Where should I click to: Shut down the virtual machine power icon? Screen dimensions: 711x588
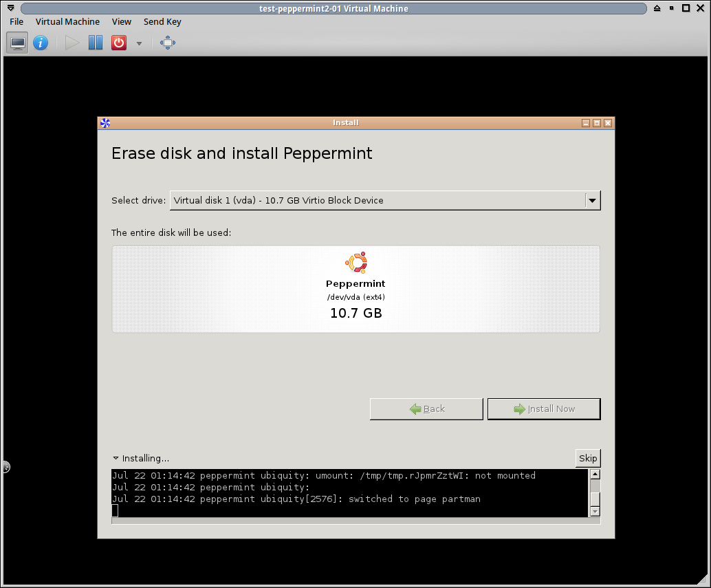coord(119,43)
